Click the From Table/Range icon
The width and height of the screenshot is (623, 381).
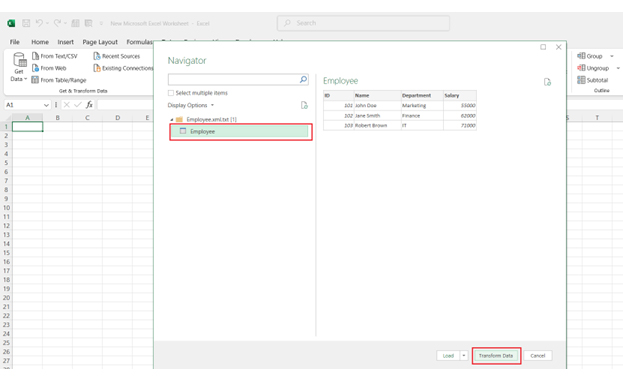coord(35,80)
